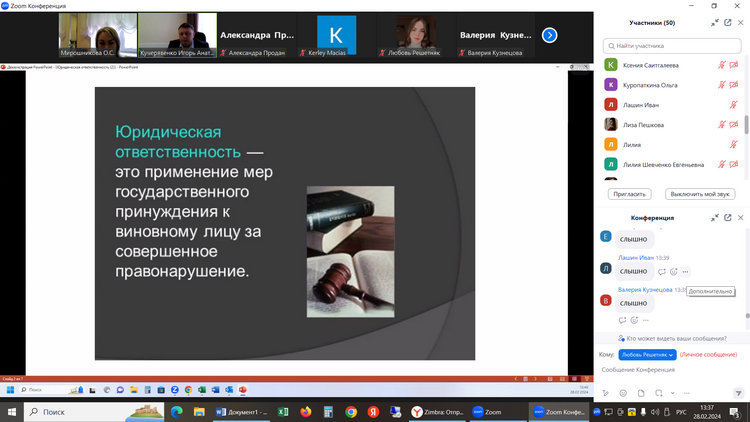Viewport: 750px width, 422px height.
Task: Toggle video icon for Лиза Пешкова
Action: 733,125
